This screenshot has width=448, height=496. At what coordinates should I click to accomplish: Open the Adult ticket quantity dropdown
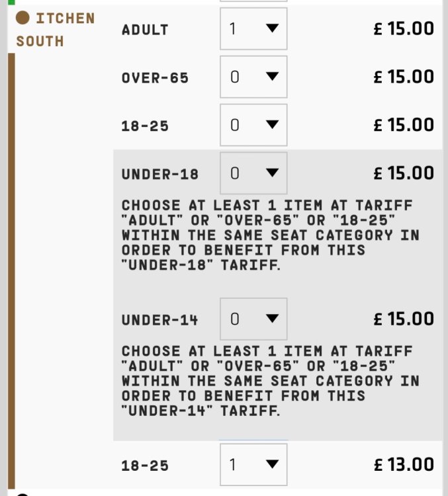tap(253, 29)
